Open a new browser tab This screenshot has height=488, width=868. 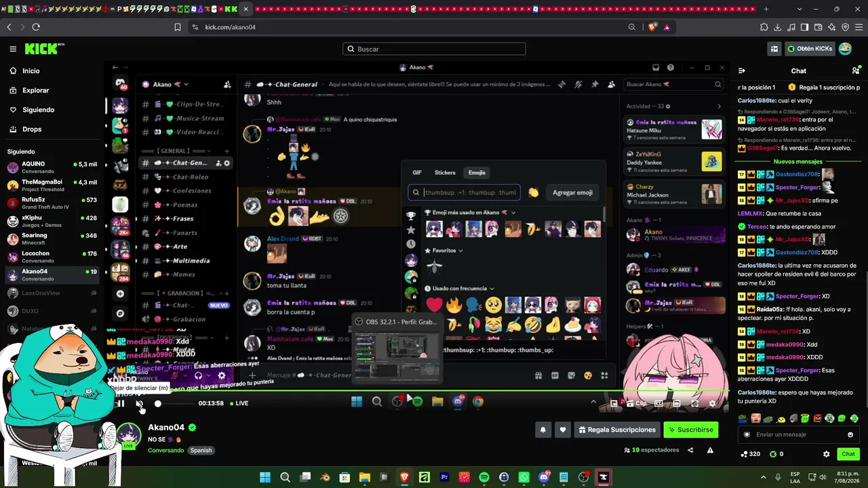[x=766, y=9]
